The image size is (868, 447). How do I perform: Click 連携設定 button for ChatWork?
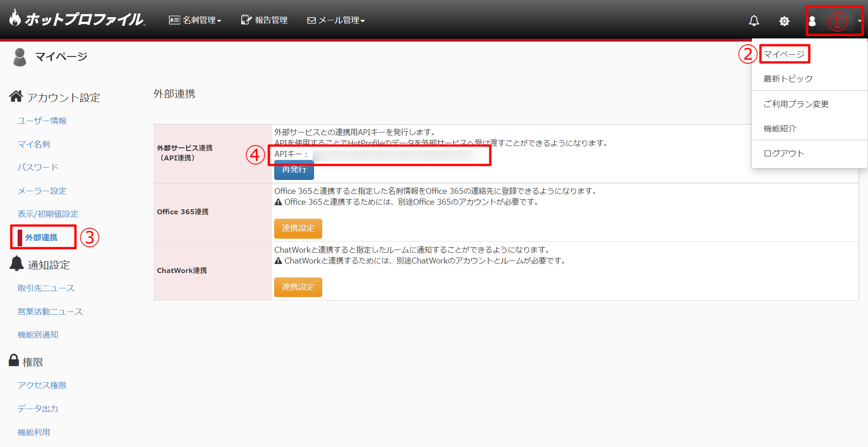point(298,287)
